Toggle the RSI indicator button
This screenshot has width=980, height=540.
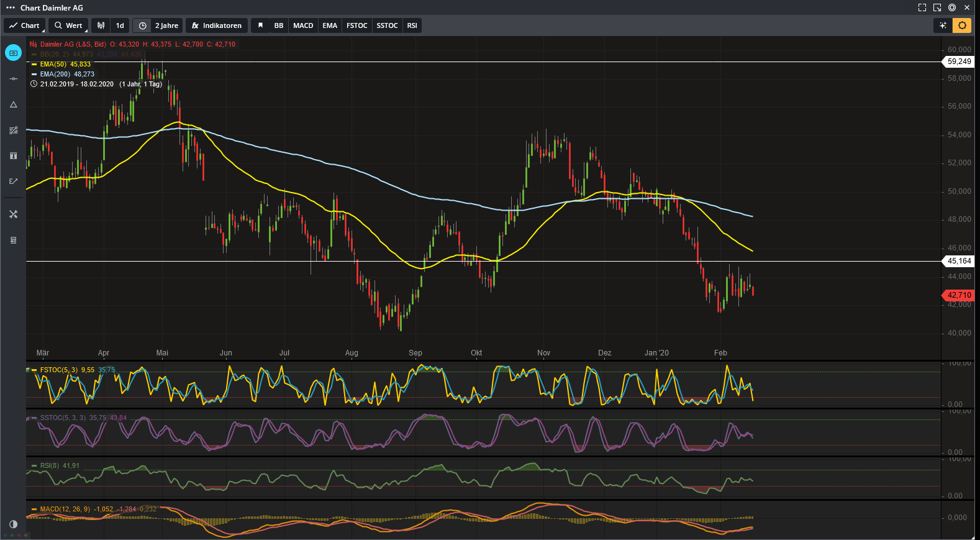click(x=412, y=25)
